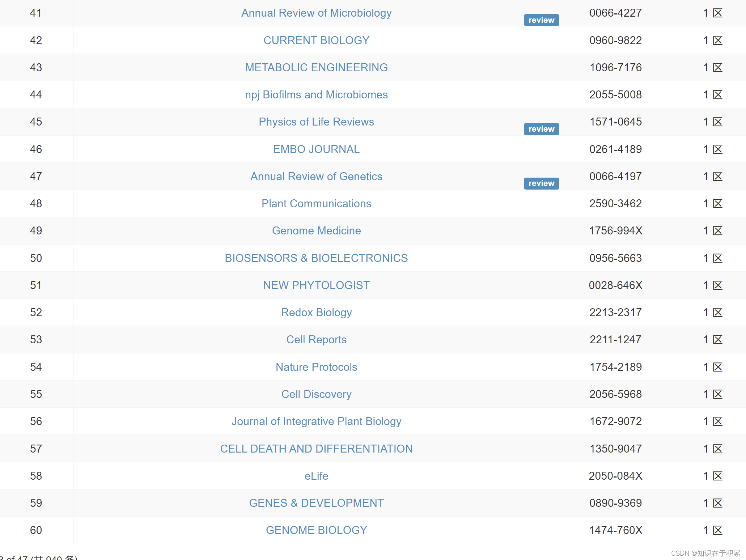Click review badge for Annual Review of Microbiology
Viewport: 746px width, 560px height.
541,20
